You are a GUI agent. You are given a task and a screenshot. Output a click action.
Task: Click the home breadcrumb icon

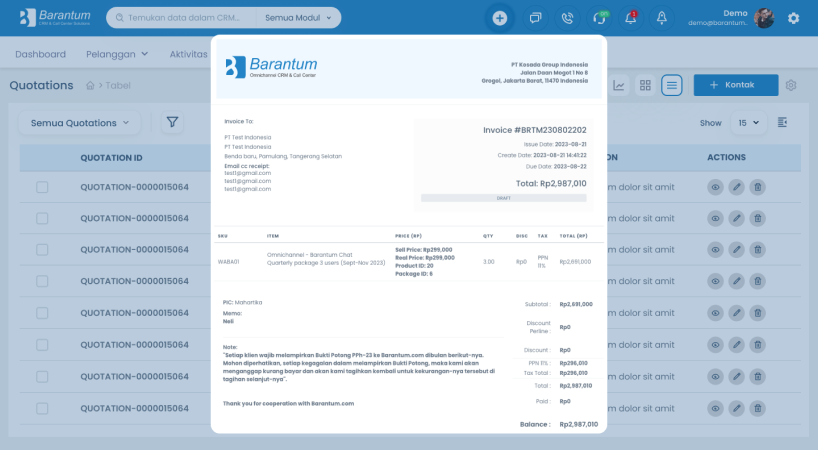coord(90,86)
